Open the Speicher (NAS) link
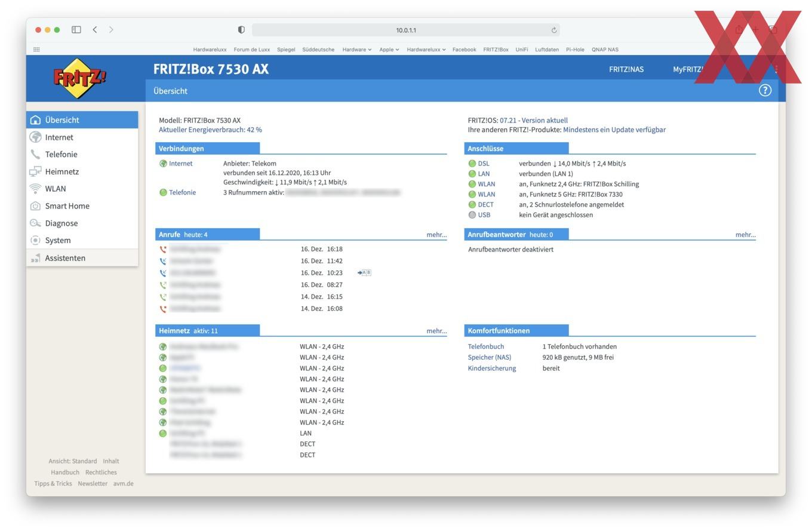The height and width of the screenshot is (531, 812). pyautogui.click(x=490, y=357)
